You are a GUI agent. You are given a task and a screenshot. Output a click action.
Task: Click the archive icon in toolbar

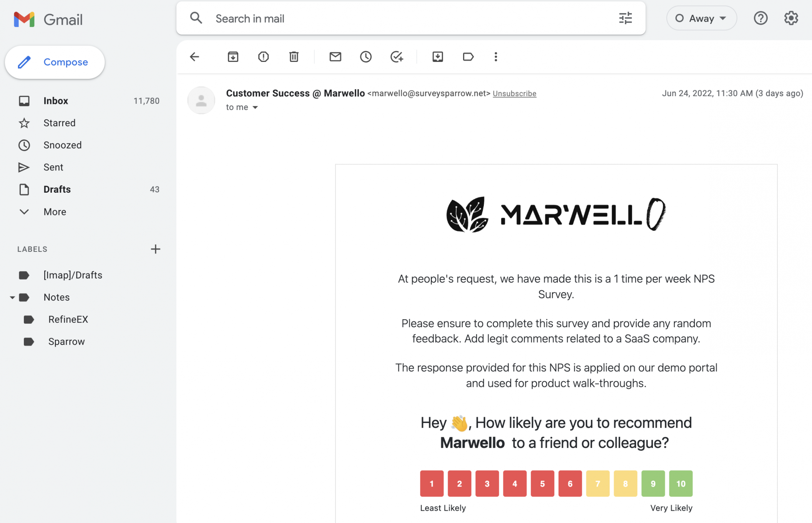[x=232, y=56]
